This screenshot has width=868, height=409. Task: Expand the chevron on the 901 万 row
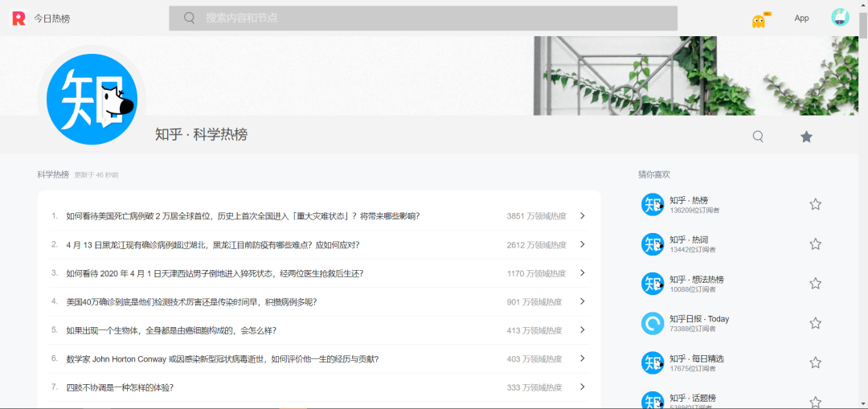point(583,301)
